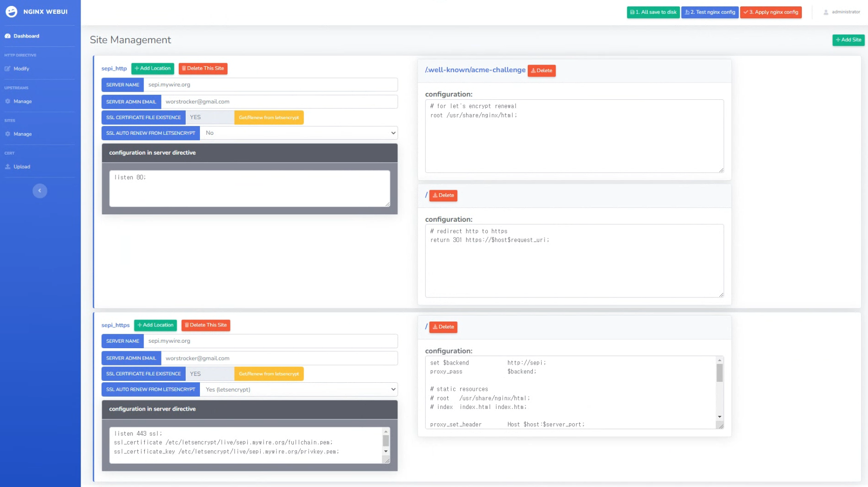Edit acme-challenge configuration textarea
Image resolution: width=868 pixels, height=487 pixels.
coord(574,136)
